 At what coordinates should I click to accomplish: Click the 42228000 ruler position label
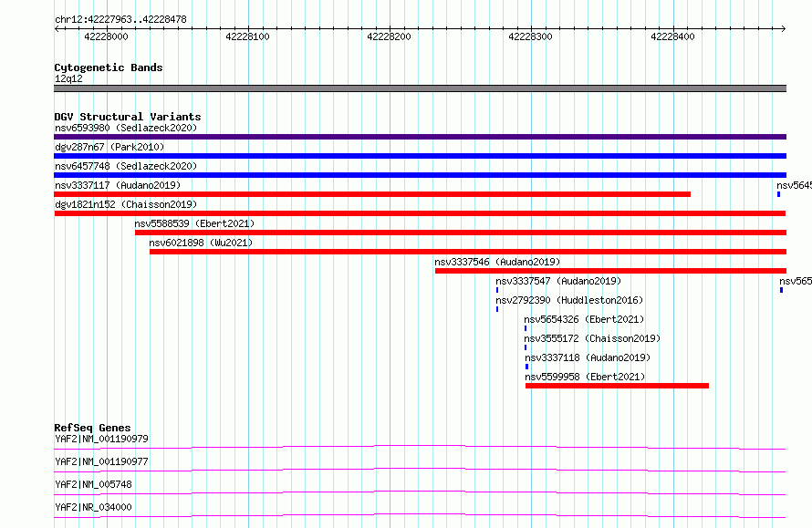tap(106, 36)
